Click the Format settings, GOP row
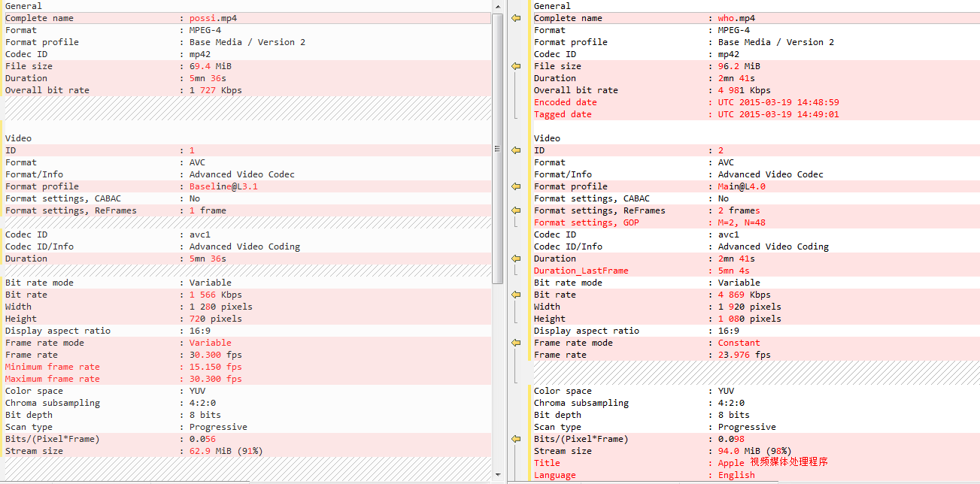The width and height of the screenshot is (980, 484). [x=755, y=222]
